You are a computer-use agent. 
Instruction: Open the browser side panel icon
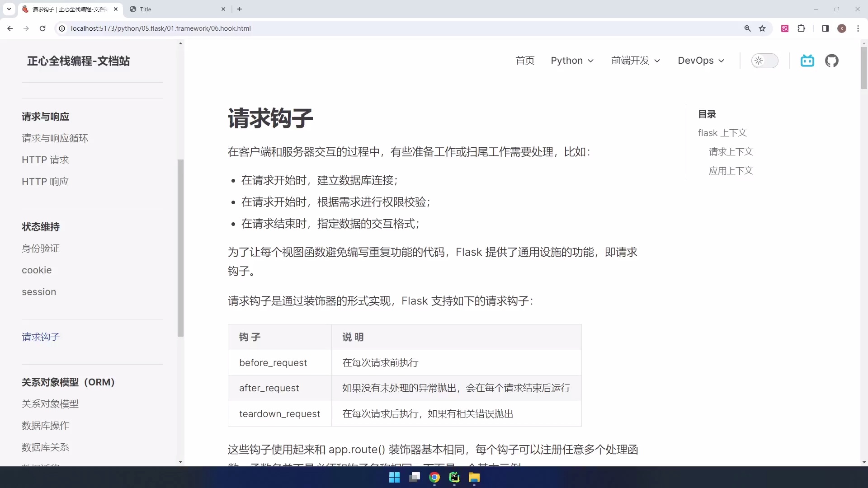(825, 28)
